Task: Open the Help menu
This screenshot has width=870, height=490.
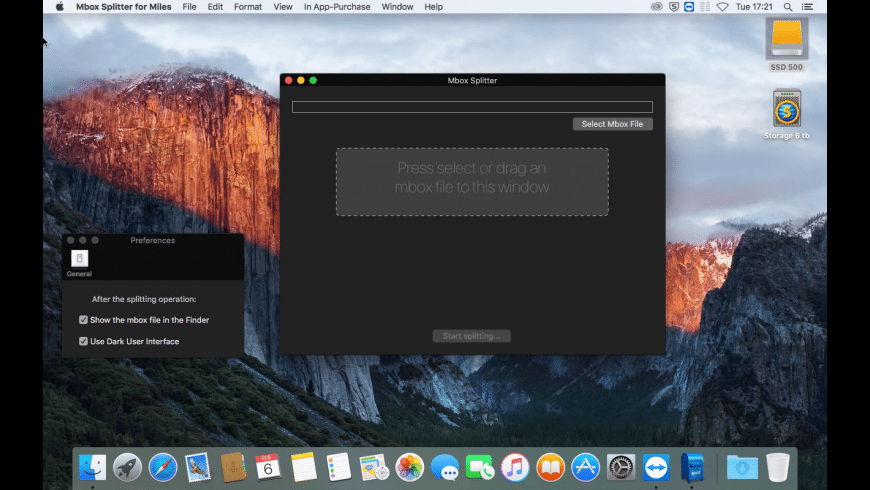Action: [x=433, y=7]
